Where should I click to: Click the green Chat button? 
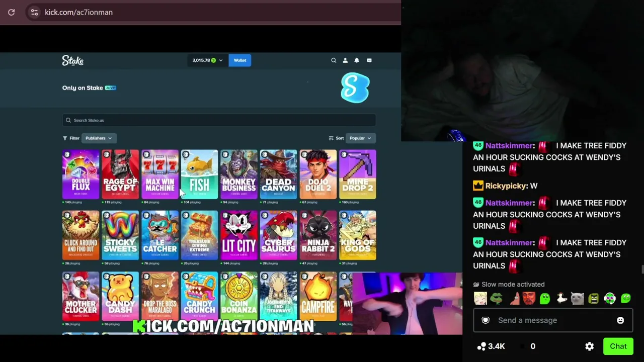618,346
